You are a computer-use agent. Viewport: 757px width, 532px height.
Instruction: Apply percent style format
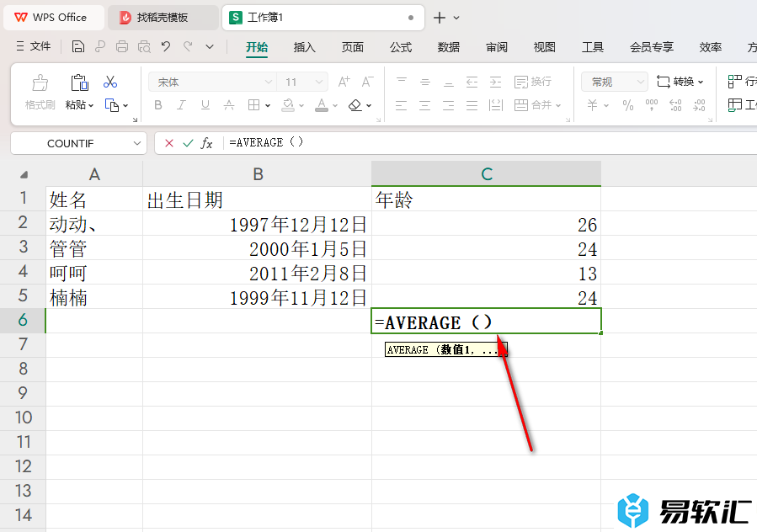tap(627, 104)
